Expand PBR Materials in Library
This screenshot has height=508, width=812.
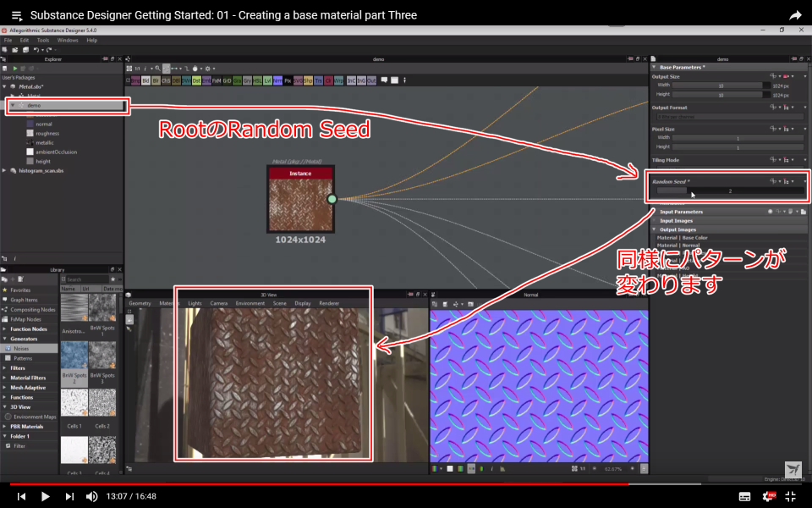click(x=5, y=427)
